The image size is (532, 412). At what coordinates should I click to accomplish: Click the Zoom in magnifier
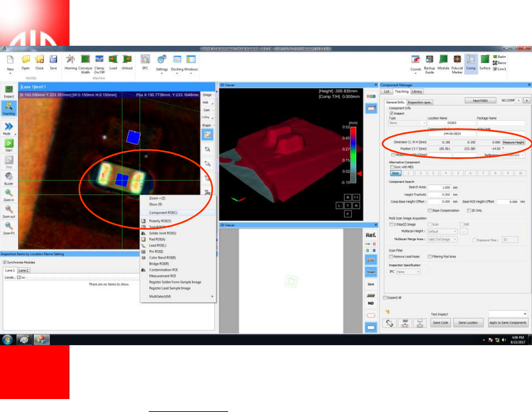point(9,195)
